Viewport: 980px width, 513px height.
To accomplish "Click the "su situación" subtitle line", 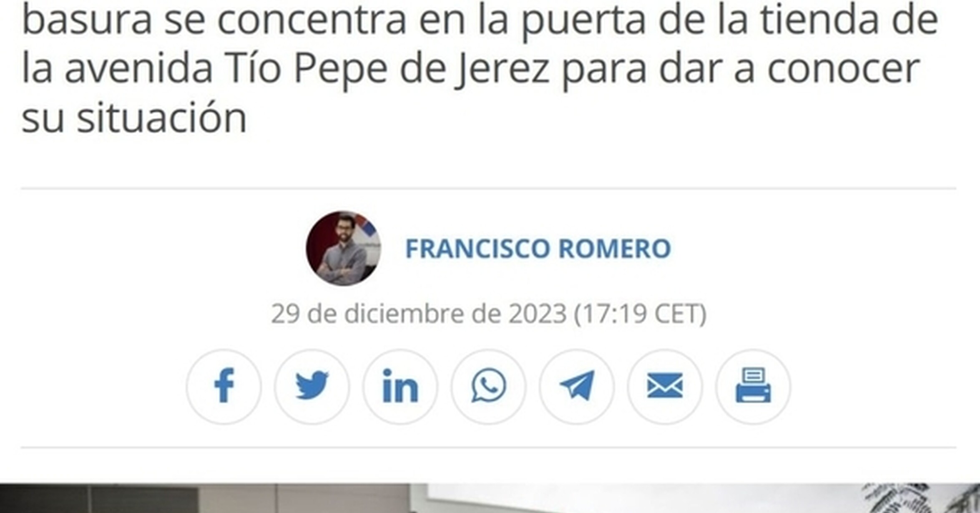I will pos(134,118).
